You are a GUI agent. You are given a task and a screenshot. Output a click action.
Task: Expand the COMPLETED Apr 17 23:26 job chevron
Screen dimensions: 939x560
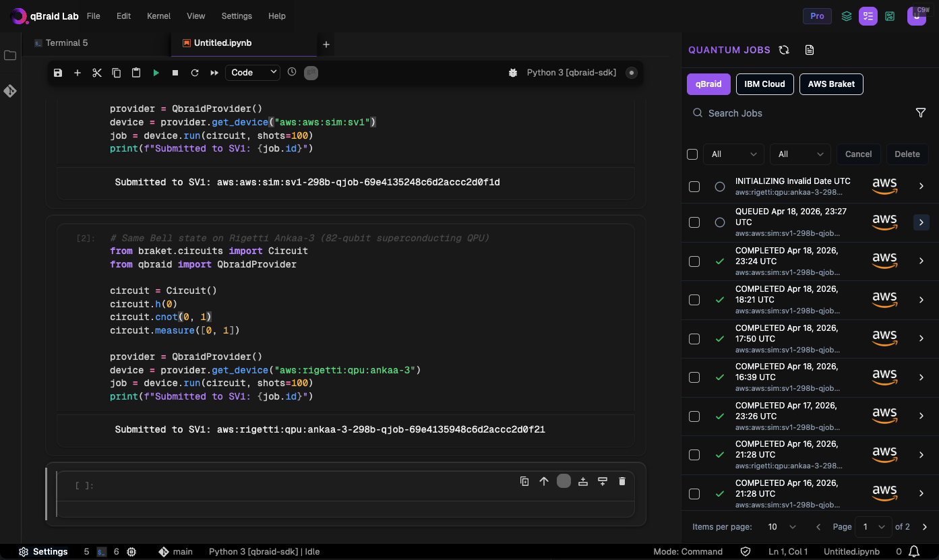click(921, 416)
